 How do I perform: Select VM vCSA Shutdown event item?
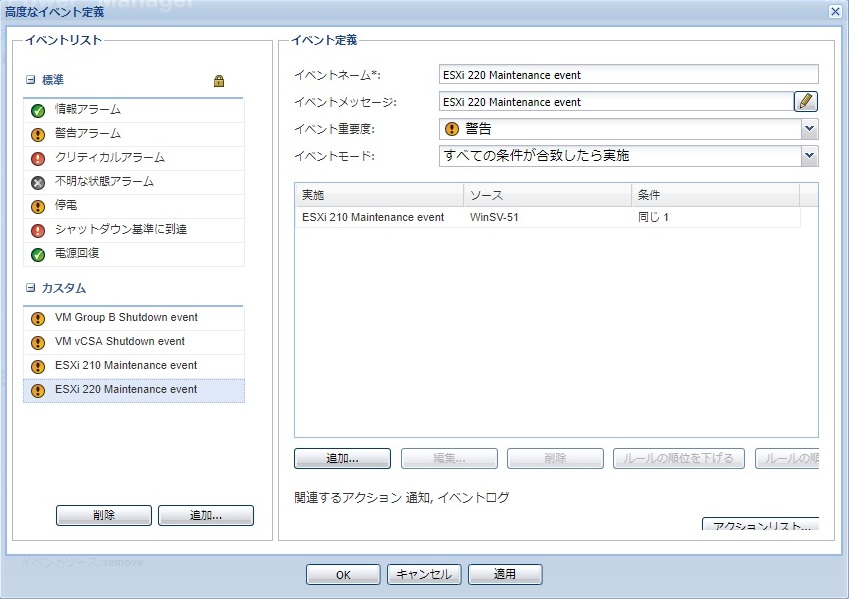tap(119, 342)
